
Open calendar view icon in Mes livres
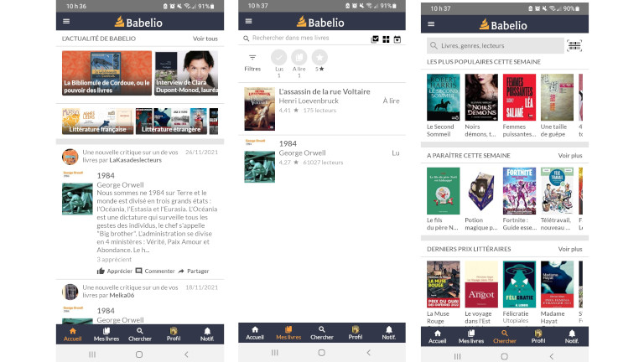coord(397,39)
